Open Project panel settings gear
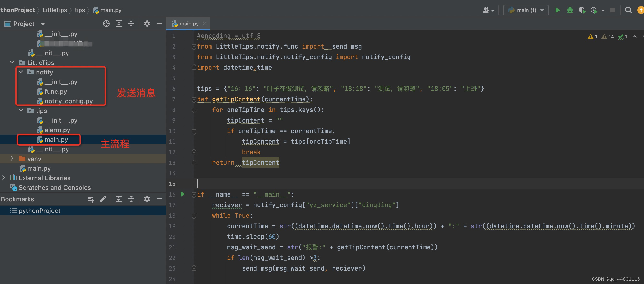The image size is (644, 284). [x=147, y=24]
